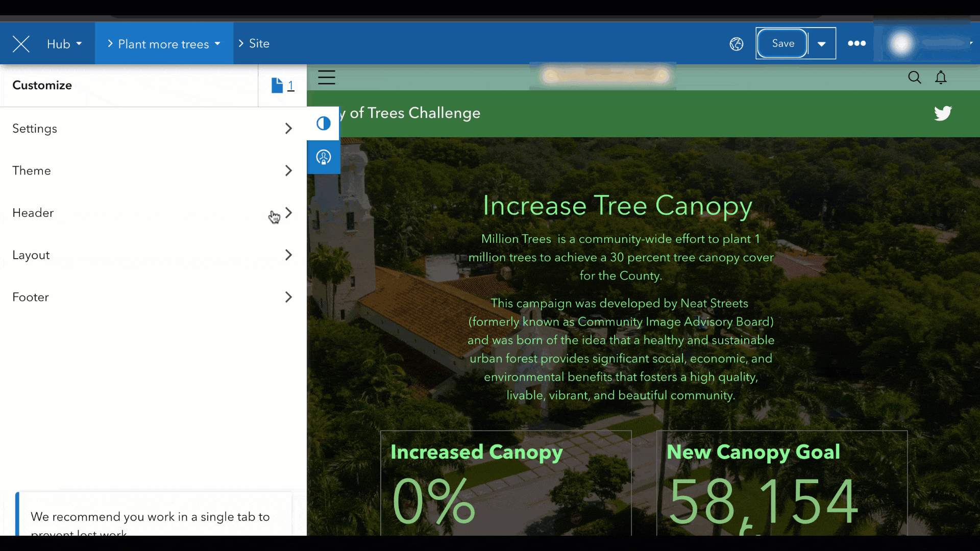
Task: Toggle the accessibility view icon button
Action: click(323, 157)
